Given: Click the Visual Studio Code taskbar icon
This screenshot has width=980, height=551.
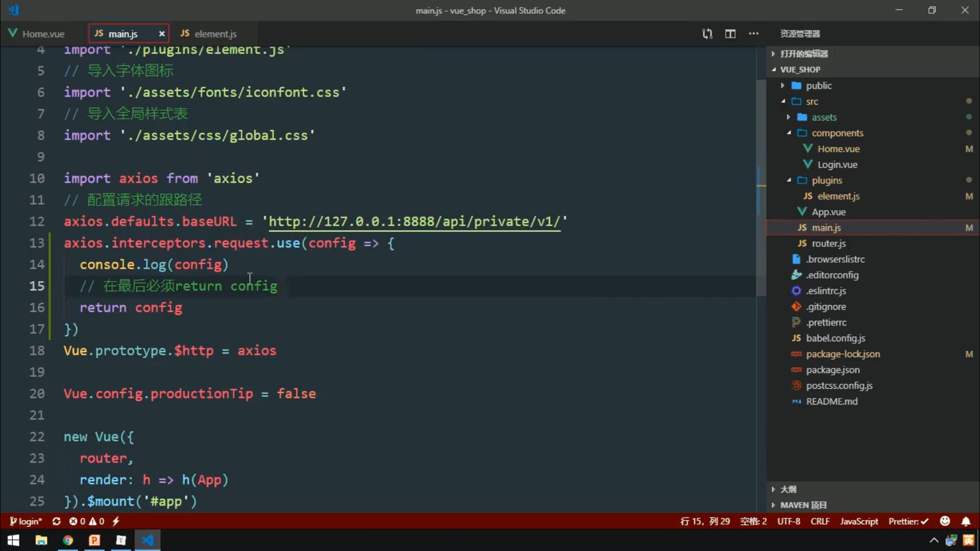Looking at the screenshot, I should click(148, 540).
